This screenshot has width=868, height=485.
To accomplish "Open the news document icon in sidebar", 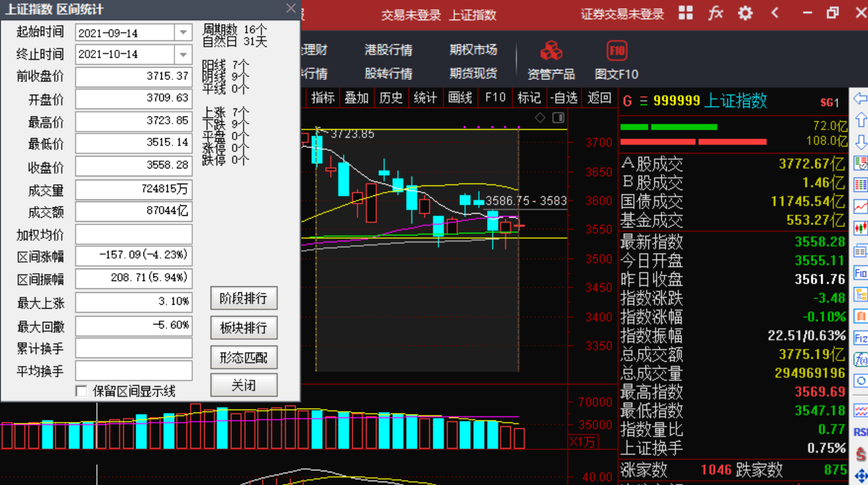I will 860,251.
